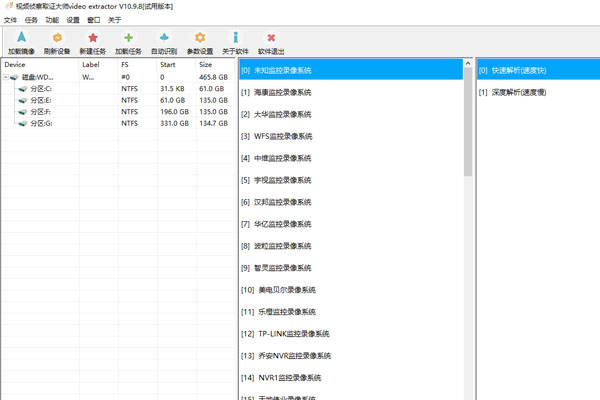The width and height of the screenshot is (600, 400).
Task: Open the 设置 menu
Action: [x=73, y=20]
